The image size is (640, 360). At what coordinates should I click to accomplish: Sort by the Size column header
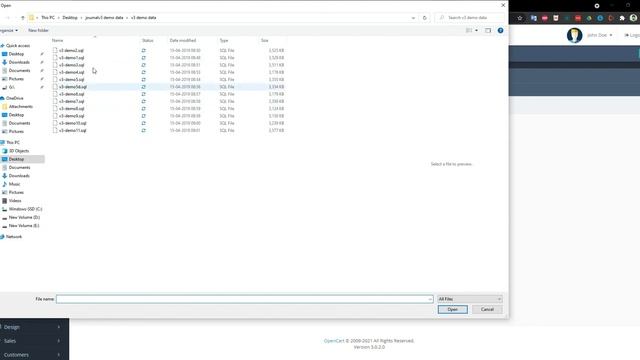pyautogui.click(x=265, y=40)
